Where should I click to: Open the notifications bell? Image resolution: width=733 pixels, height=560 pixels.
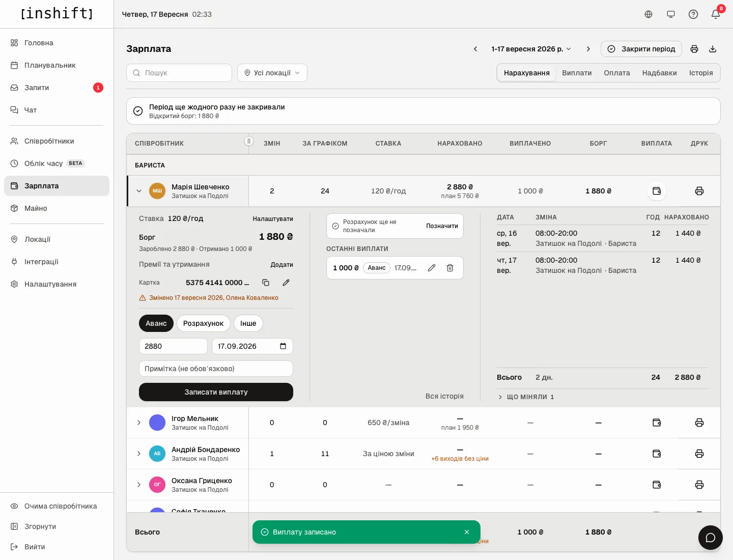click(716, 14)
